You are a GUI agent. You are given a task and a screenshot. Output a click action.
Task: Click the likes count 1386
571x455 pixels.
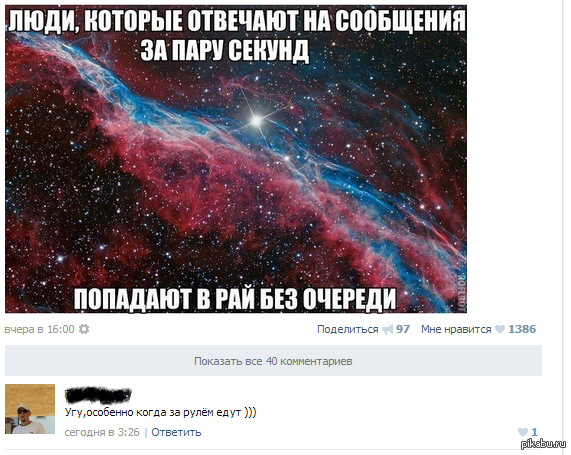coord(522,329)
